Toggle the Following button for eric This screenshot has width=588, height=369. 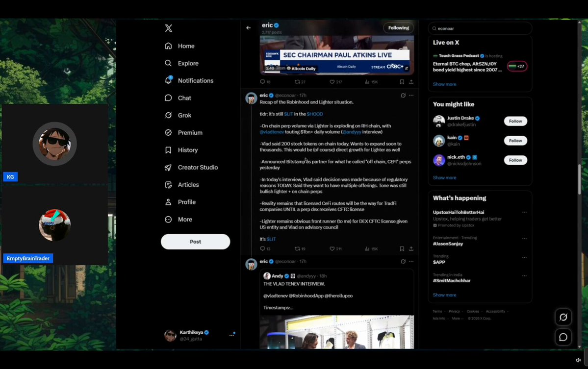pos(398,28)
